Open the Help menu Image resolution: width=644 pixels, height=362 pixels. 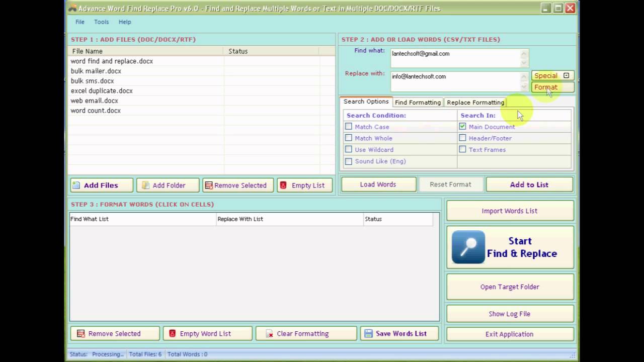[125, 22]
